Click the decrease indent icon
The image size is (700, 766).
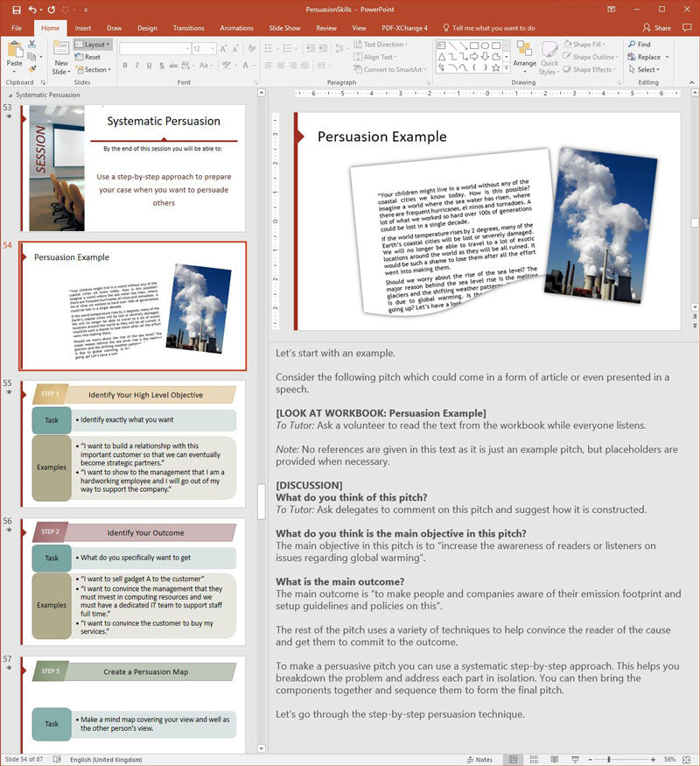[310, 48]
